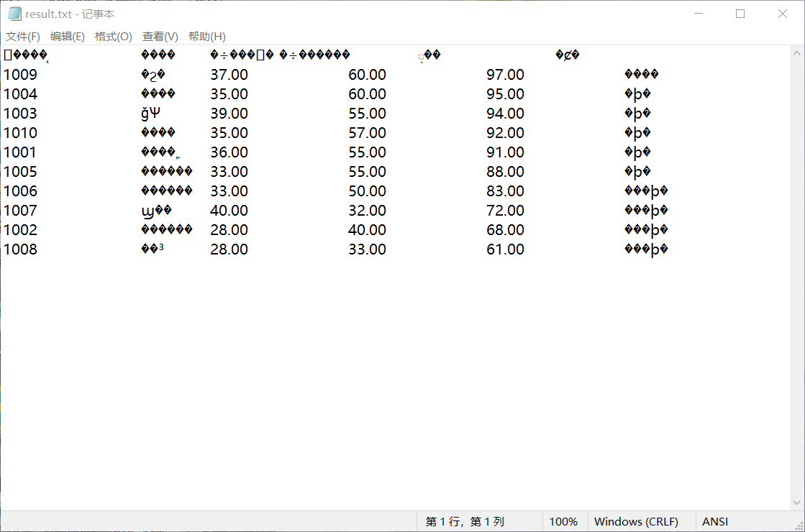Click the value 40.00 in row 1007
The width and height of the screenshot is (805, 532).
tap(229, 211)
